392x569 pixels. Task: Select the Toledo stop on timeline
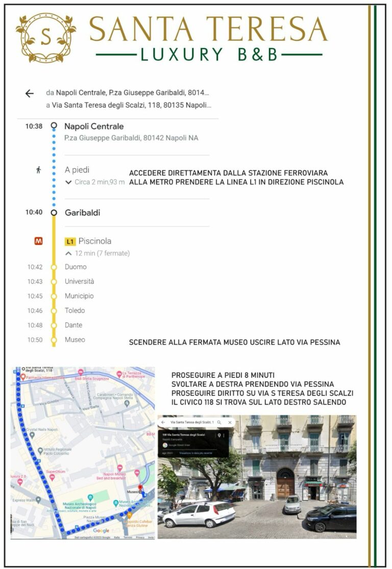(75, 310)
